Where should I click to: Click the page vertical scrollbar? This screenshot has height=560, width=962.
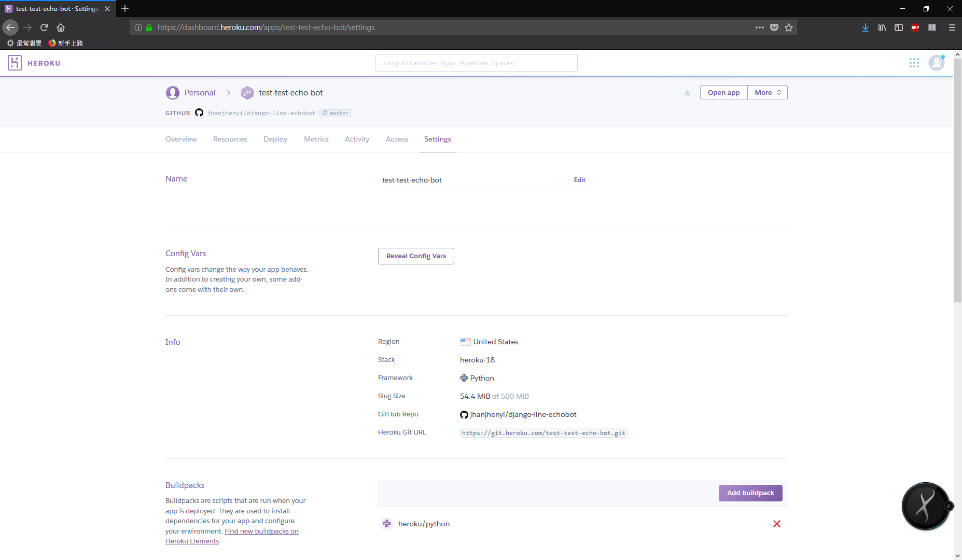pos(957,180)
